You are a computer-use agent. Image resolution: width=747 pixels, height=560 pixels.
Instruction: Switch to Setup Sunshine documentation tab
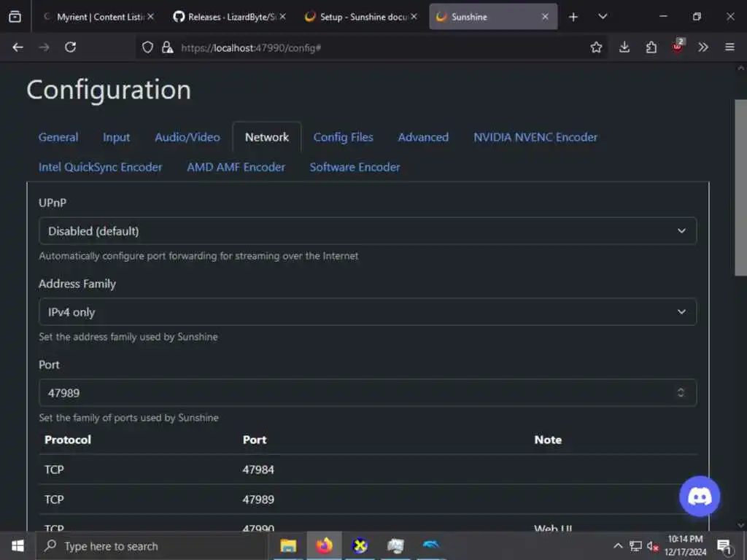[x=360, y=17]
